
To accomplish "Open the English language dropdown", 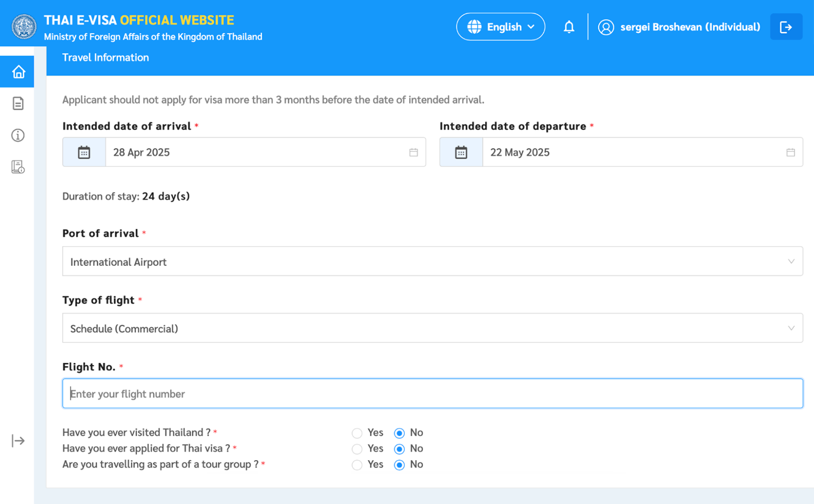I will [501, 27].
